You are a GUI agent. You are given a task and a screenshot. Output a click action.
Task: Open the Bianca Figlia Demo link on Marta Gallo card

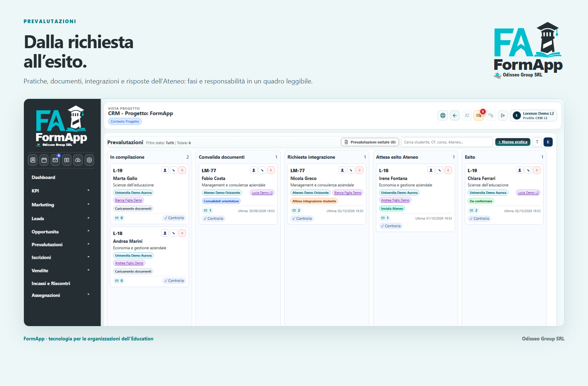click(x=129, y=200)
